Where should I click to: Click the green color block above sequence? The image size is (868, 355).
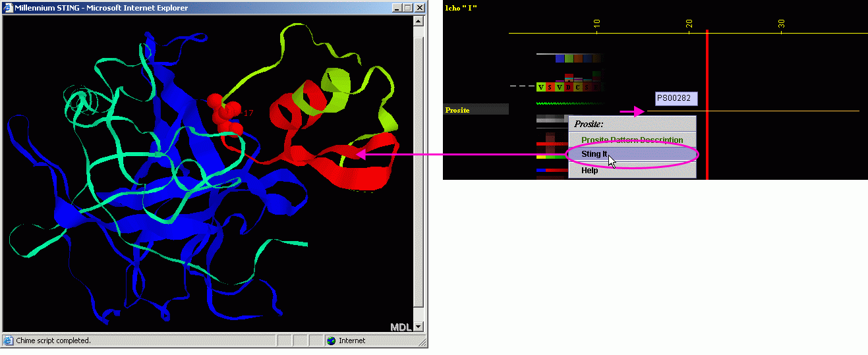click(x=569, y=59)
